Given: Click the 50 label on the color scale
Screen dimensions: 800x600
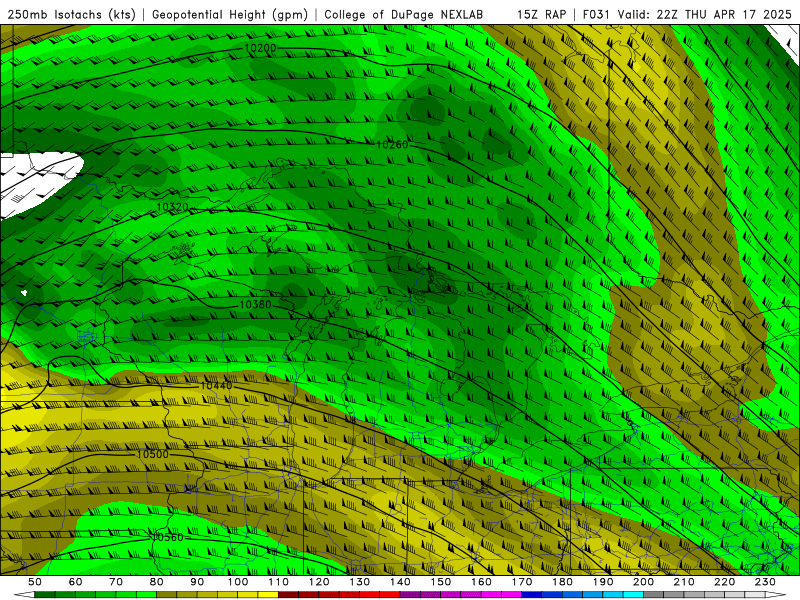Looking at the screenshot, I should (35, 582).
